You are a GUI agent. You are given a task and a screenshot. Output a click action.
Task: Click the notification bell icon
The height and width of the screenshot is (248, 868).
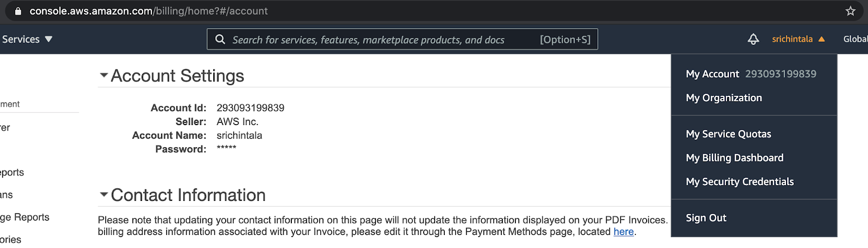[753, 39]
